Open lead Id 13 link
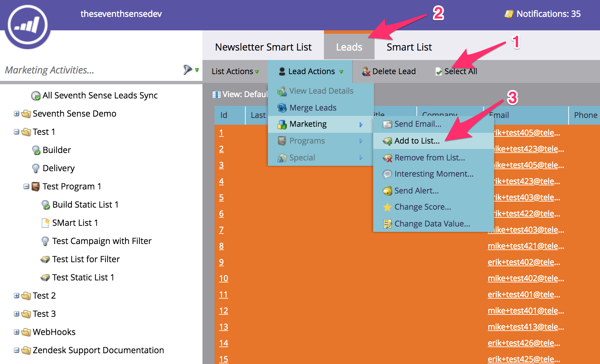Image resolution: width=600 pixels, height=364 pixels. tap(223, 327)
